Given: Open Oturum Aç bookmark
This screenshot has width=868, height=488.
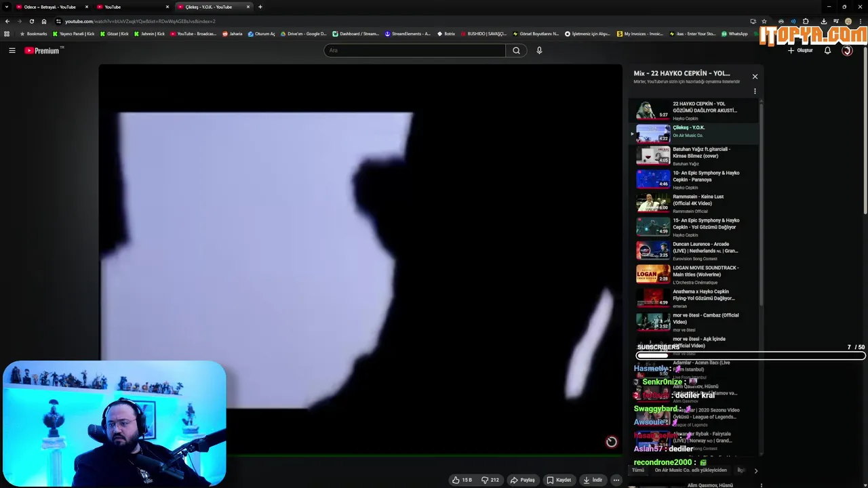Looking at the screenshot, I should click(x=262, y=34).
